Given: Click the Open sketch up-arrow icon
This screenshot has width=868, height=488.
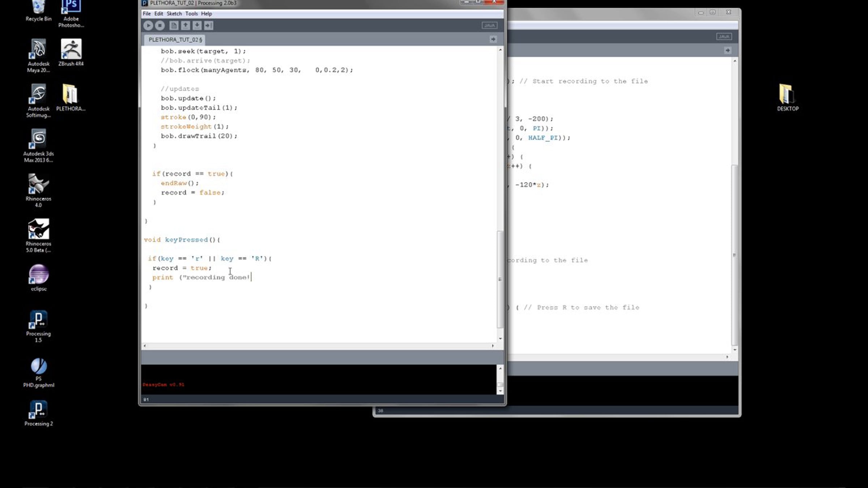Looking at the screenshot, I should [x=186, y=25].
